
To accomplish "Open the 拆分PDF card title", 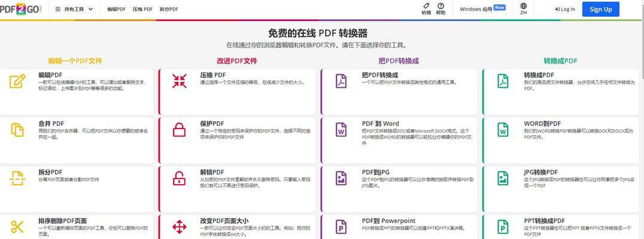I will click(x=50, y=172).
